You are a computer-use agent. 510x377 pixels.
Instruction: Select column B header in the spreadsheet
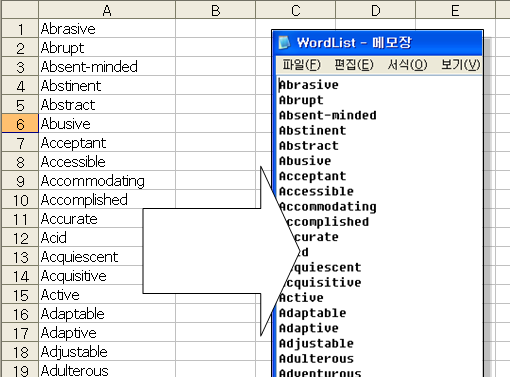pyautogui.click(x=216, y=10)
